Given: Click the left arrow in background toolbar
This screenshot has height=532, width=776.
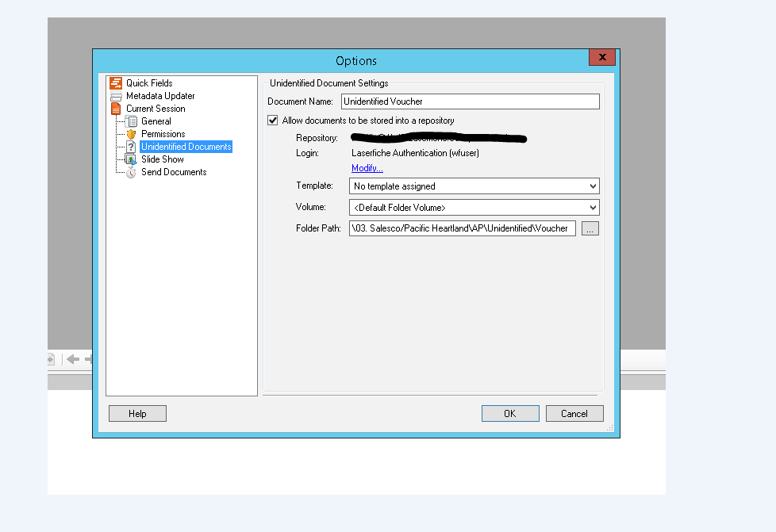Looking at the screenshot, I should 73,359.
